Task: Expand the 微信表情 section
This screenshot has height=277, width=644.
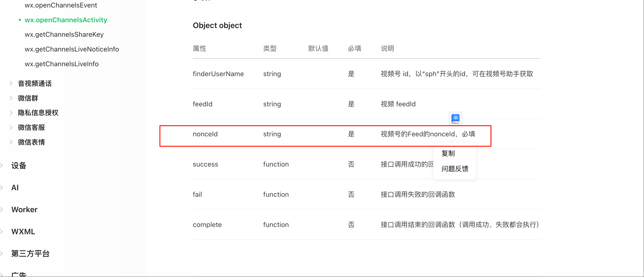Action: pos(31,142)
